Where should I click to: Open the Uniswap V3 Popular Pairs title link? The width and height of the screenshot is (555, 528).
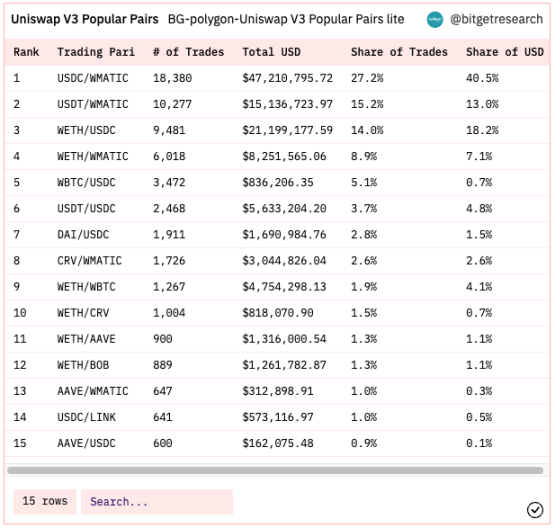click(85, 19)
